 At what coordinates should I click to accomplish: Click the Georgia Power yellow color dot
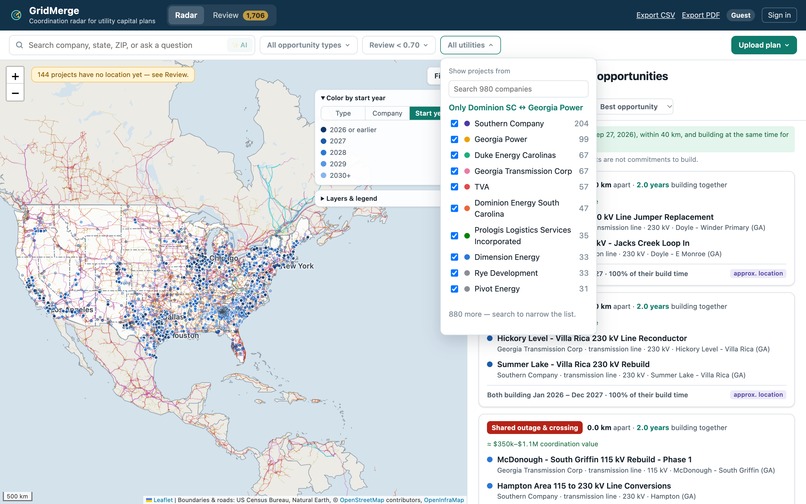(x=467, y=139)
